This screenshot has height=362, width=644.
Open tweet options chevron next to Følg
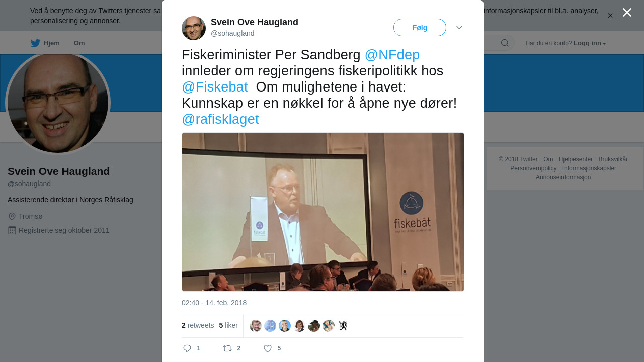tap(459, 28)
